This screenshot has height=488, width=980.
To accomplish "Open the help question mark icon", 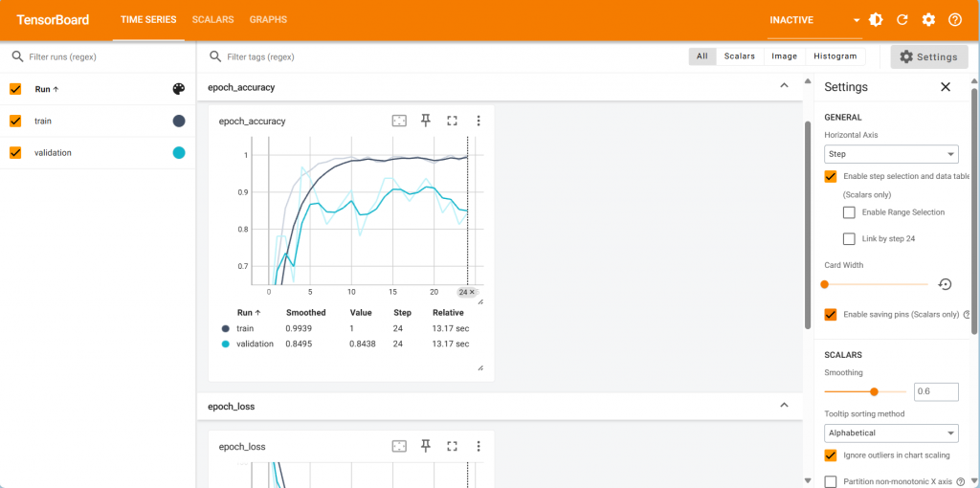I will pos(955,20).
